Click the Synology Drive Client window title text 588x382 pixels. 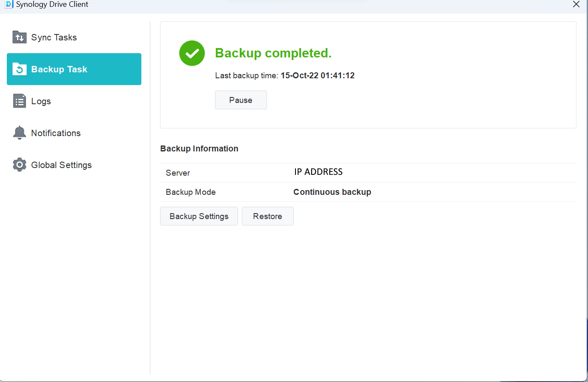[52, 4]
